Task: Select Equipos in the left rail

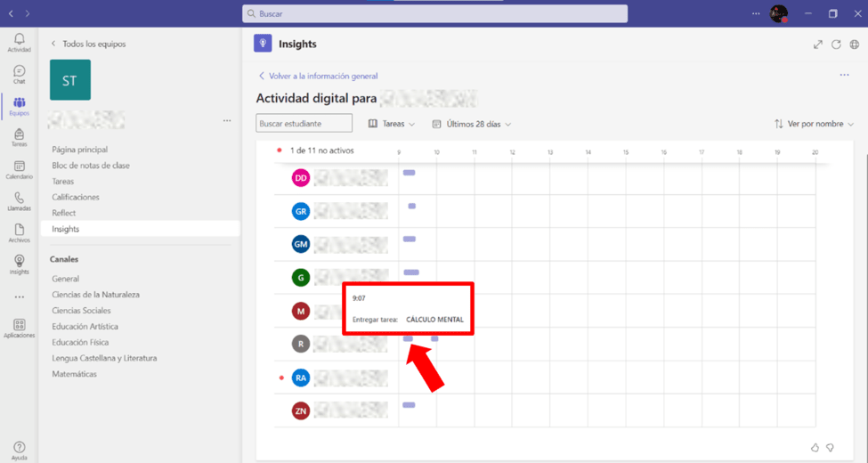Action: click(x=19, y=106)
